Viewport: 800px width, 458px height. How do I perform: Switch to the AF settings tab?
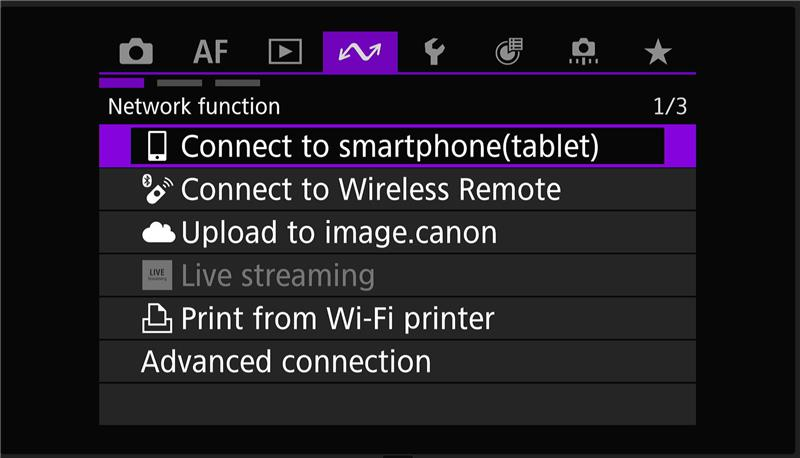pos(210,52)
